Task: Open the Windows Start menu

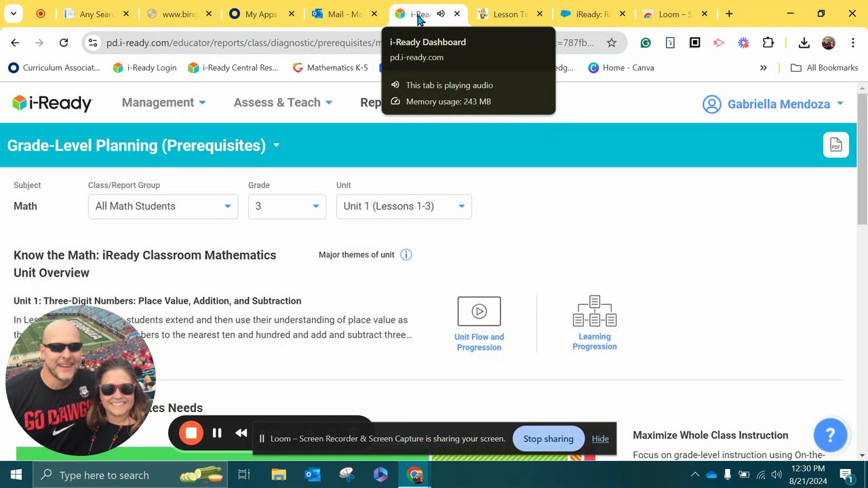Action: click(16, 475)
